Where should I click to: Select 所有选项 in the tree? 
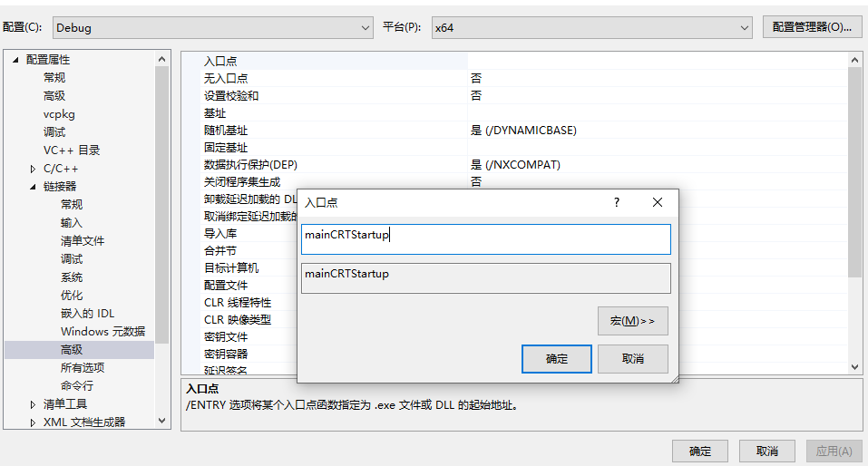83,367
